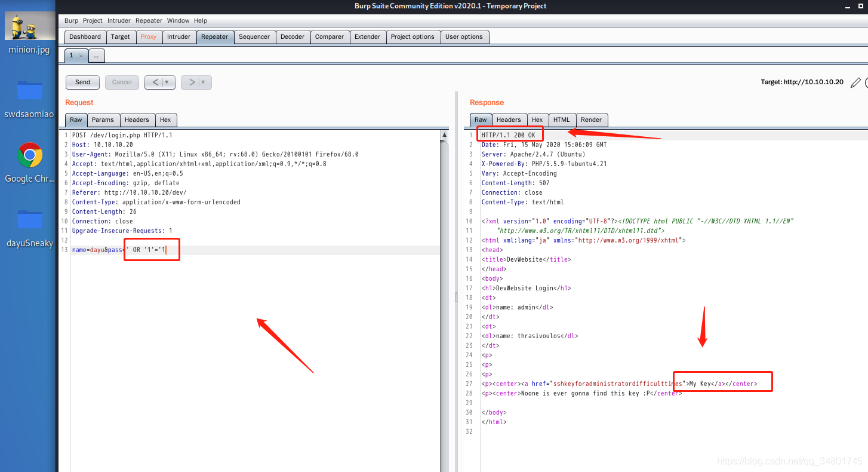868x472 pixels.
Task: Click the Send button
Action: (x=83, y=82)
